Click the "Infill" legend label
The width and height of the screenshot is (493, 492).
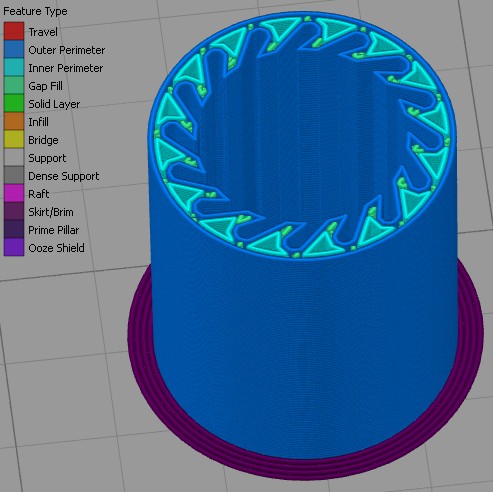click(38, 122)
